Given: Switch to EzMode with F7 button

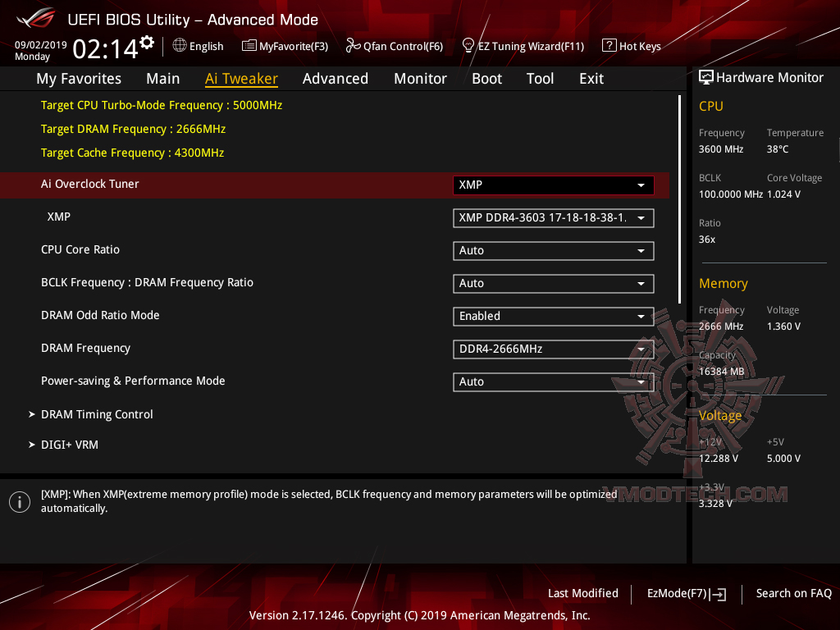Looking at the screenshot, I should [686, 593].
